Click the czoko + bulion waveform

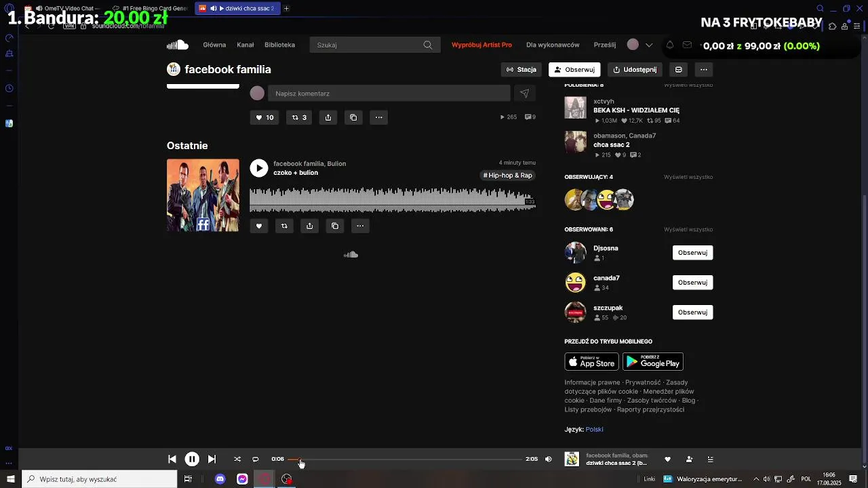pyautogui.click(x=392, y=199)
